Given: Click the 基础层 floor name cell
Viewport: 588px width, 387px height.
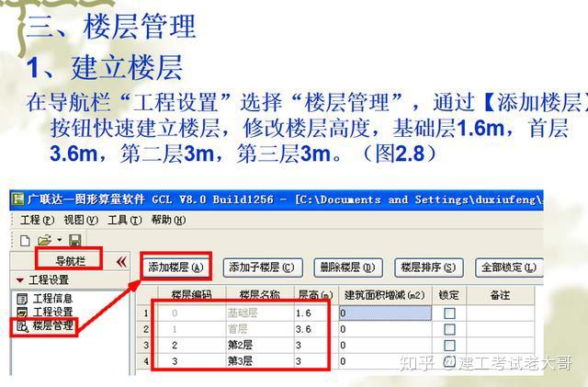Looking at the screenshot, I should tap(259, 313).
